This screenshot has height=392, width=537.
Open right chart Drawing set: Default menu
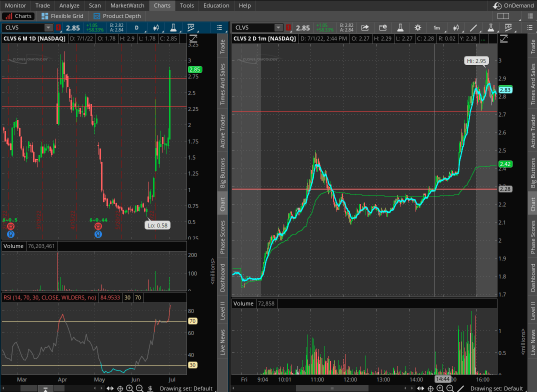coord(496,388)
